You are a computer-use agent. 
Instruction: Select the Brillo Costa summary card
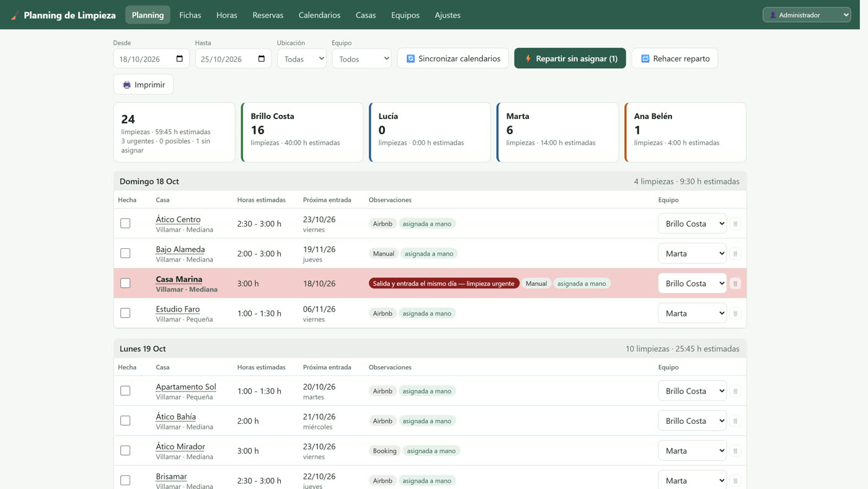(x=302, y=132)
